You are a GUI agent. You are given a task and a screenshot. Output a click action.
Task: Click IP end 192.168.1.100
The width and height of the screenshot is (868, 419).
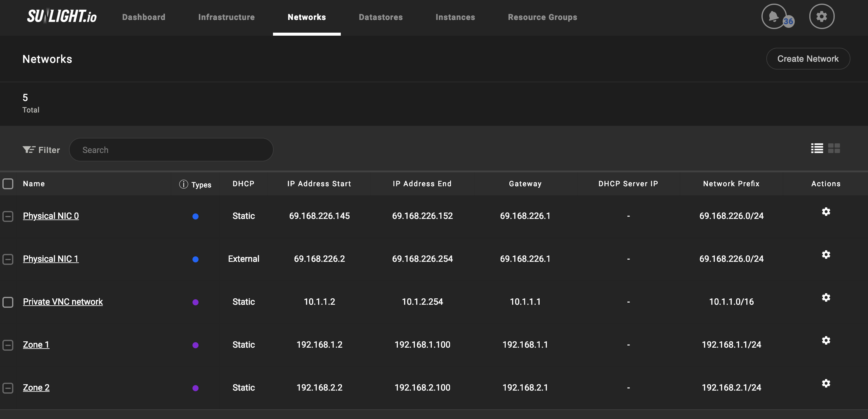pyautogui.click(x=422, y=345)
